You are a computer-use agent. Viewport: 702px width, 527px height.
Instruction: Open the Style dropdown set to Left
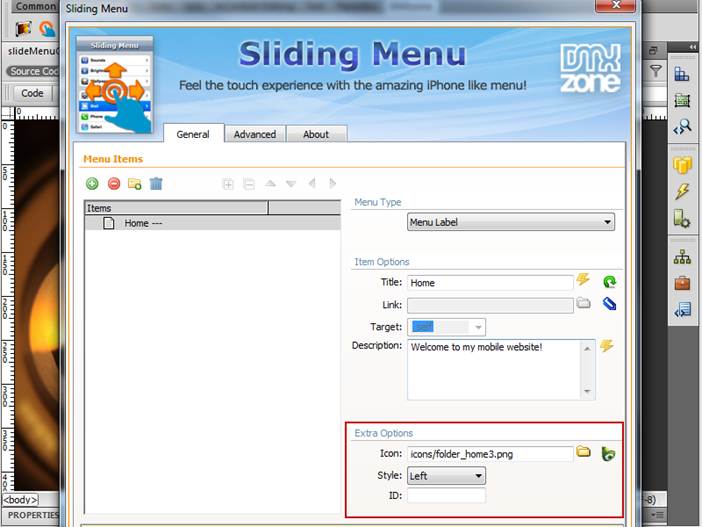[x=446, y=476]
